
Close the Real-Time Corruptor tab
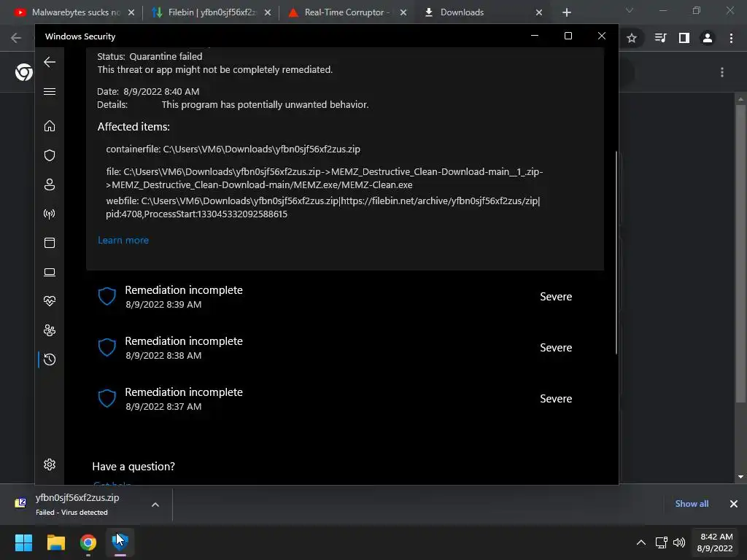click(x=403, y=12)
